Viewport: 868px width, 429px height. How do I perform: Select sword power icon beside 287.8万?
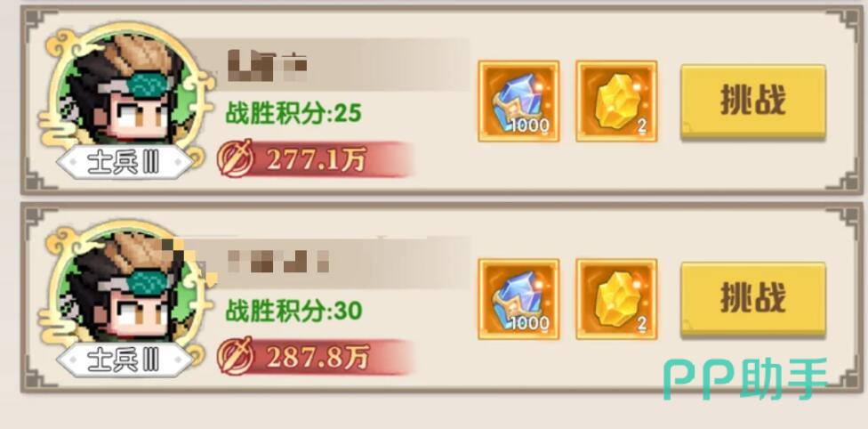click(x=236, y=356)
